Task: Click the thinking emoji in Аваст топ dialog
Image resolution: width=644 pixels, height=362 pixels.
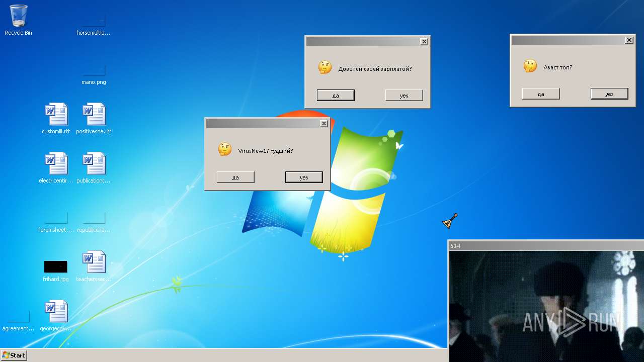Action: click(x=530, y=66)
